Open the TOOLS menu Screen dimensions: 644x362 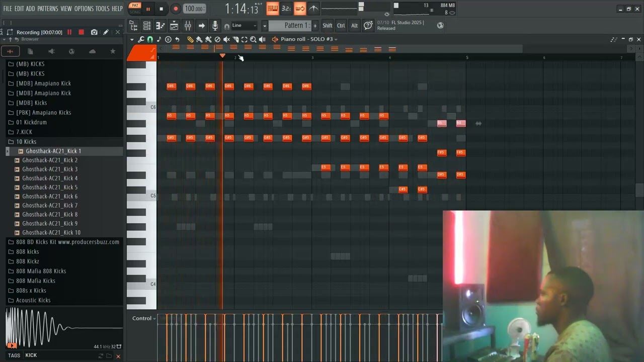click(102, 9)
